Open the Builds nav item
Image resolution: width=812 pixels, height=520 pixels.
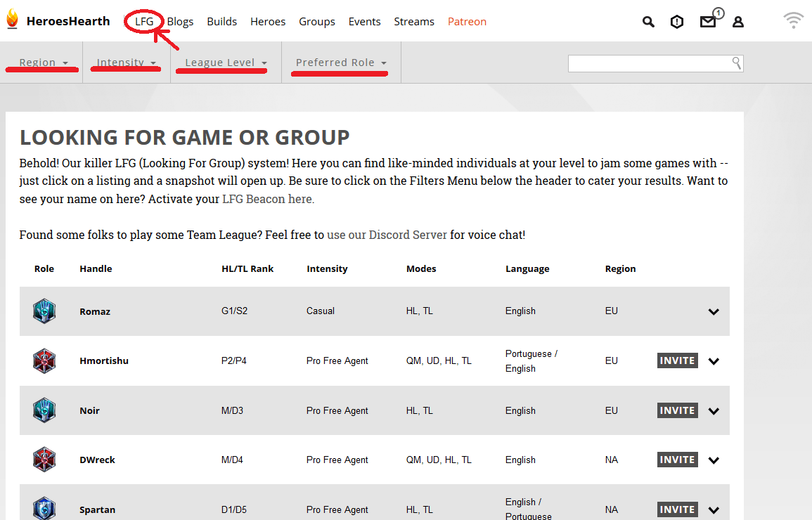(221, 22)
